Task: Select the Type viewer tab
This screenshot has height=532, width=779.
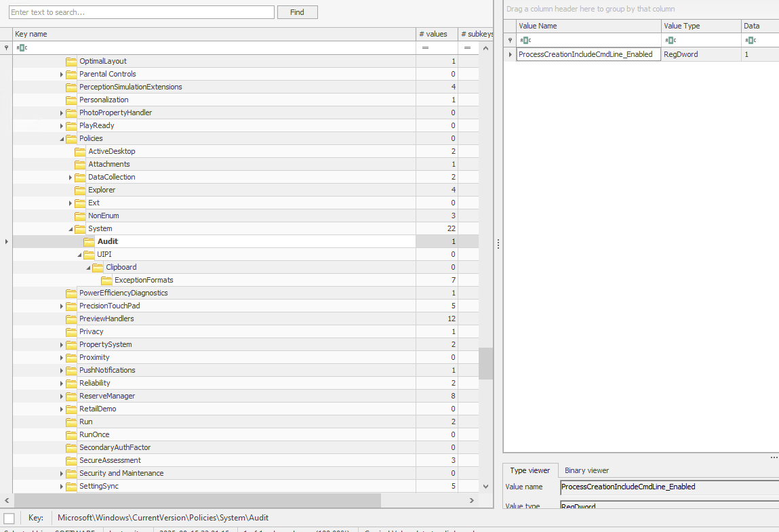Action: (x=530, y=470)
